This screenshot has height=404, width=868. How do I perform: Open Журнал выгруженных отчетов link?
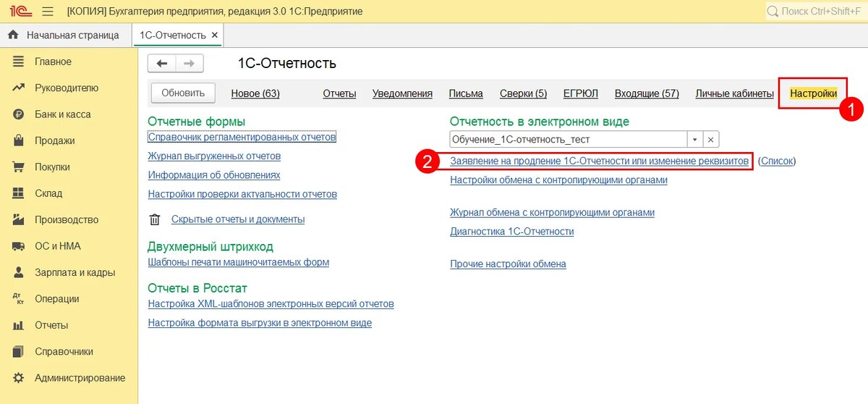click(214, 156)
